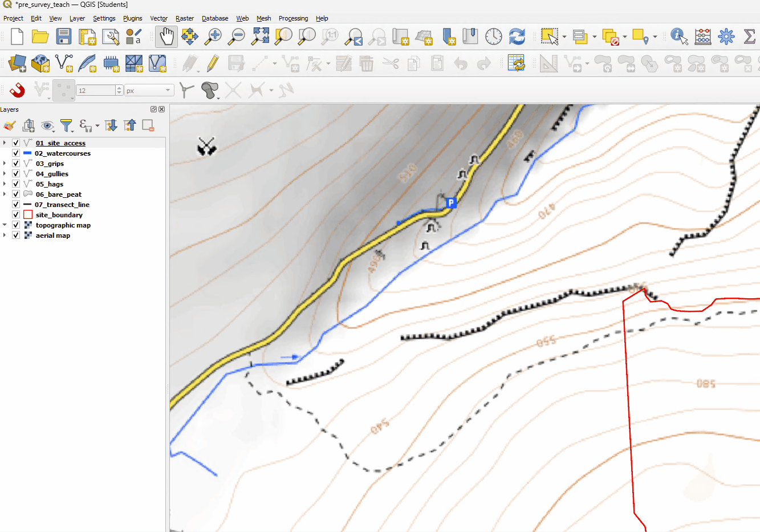
Task: Uncheck the site_boundary layer checkbox
Action: 16,215
